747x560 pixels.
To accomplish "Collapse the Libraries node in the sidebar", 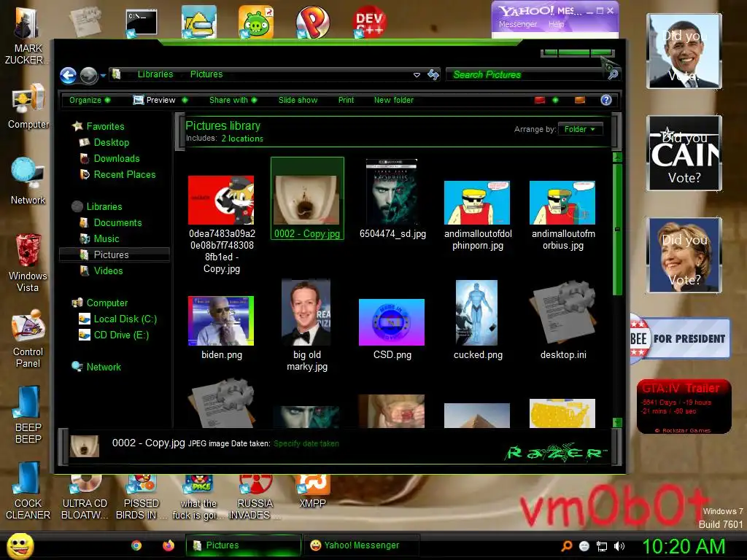I will coord(104,206).
